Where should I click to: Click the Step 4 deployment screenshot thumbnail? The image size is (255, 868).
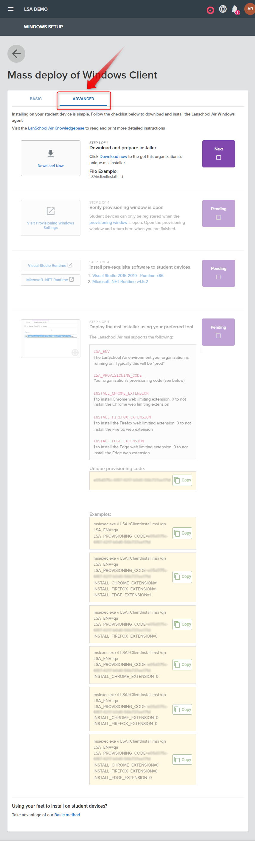click(x=50, y=338)
